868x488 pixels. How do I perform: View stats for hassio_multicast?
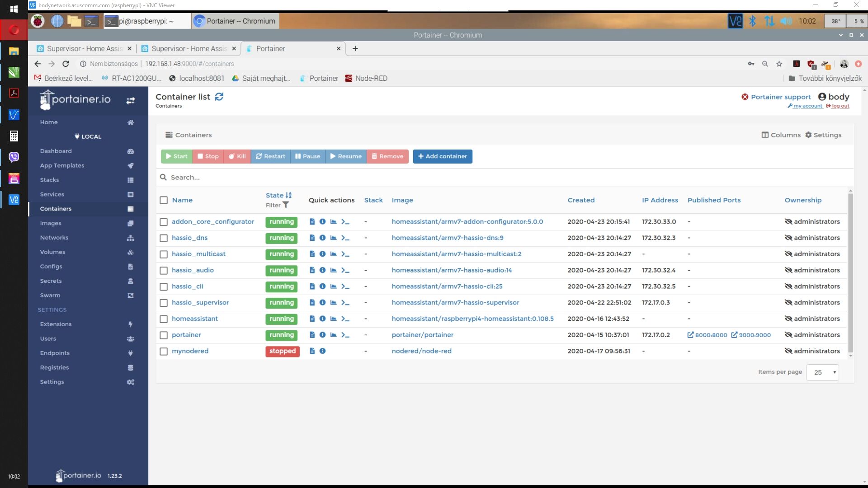[333, 254]
